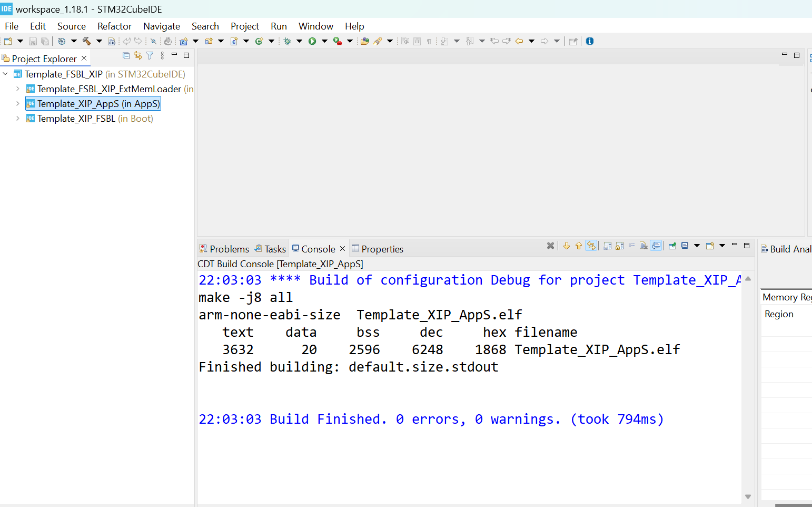This screenshot has height=507, width=812.
Task: Open the Run configurations dropdown arrow
Action: click(x=324, y=41)
